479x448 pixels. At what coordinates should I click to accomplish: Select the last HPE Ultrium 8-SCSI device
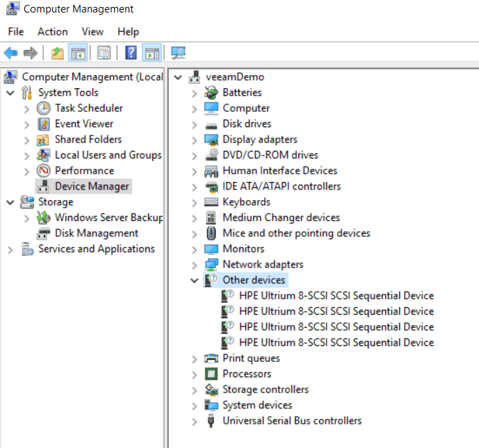(x=336, y=342)
